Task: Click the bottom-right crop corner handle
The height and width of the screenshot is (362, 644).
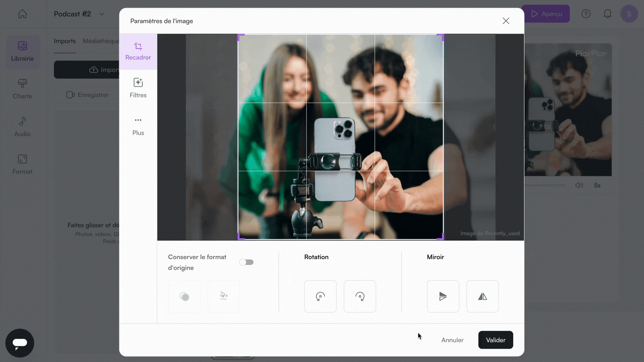Action: point(441,237)
